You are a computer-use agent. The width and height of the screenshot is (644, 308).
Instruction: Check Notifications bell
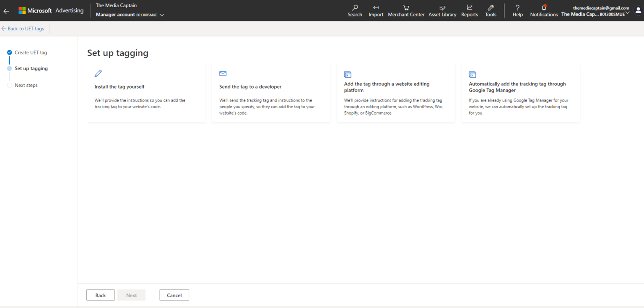(x=543, y=10)
